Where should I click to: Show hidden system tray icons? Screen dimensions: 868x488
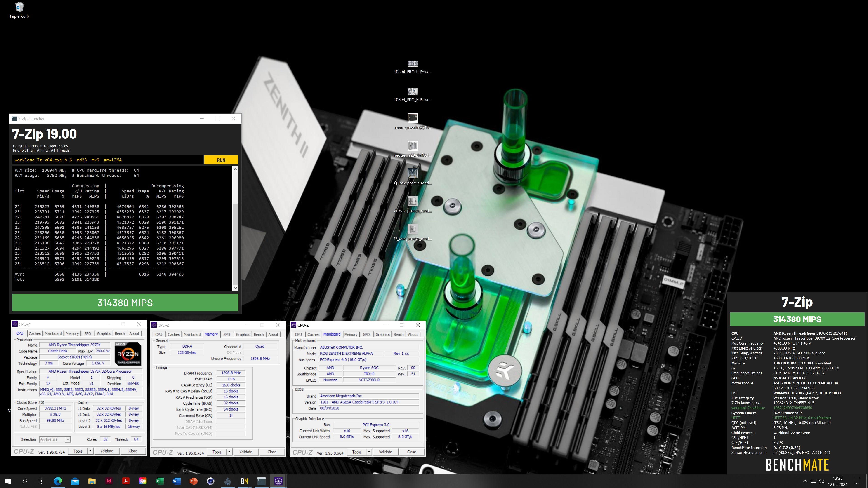pyautogui.click(x=805, y=481)
